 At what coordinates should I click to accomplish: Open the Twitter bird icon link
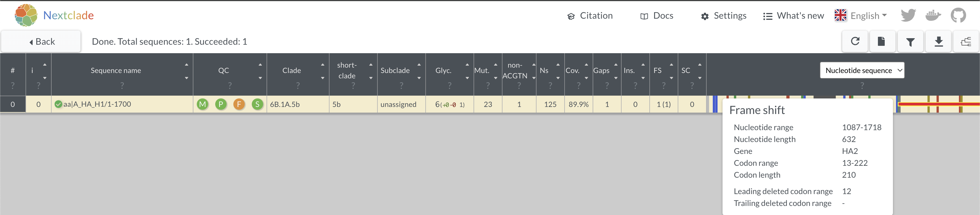pos(908,16)
